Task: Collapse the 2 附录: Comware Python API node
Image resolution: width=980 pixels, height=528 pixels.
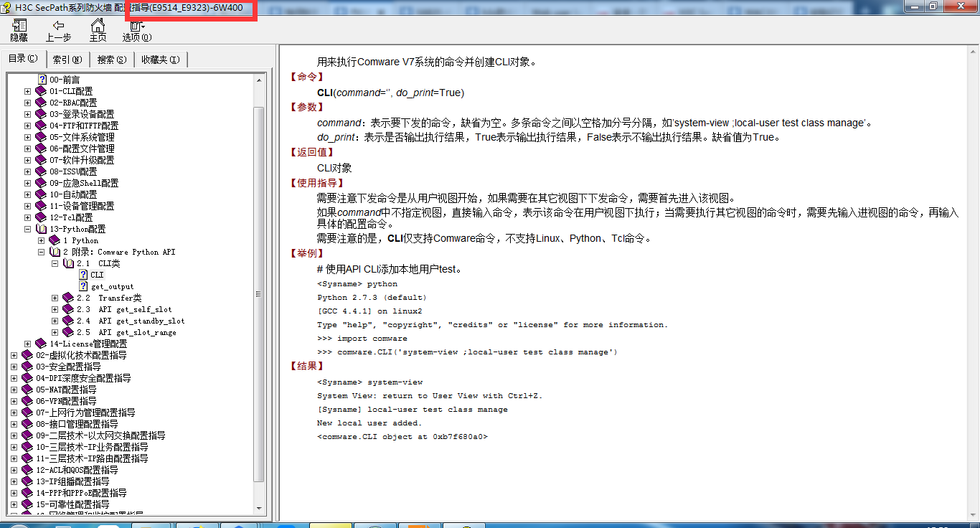Action: point(42,252)
